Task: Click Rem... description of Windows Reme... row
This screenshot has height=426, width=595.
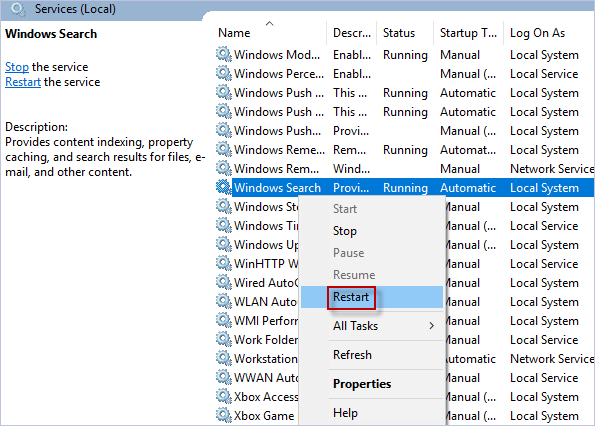Action: pyautogui.click(x=349, y=150)
